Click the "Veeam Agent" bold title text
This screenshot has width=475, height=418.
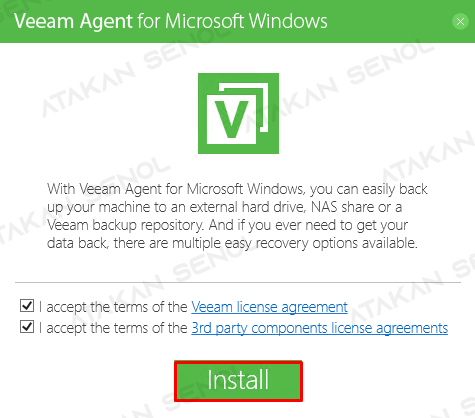(x=73, y=22)
